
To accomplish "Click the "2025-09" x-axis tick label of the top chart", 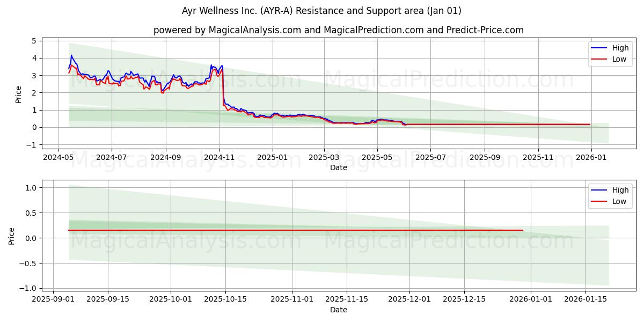I will coord(485,157).
